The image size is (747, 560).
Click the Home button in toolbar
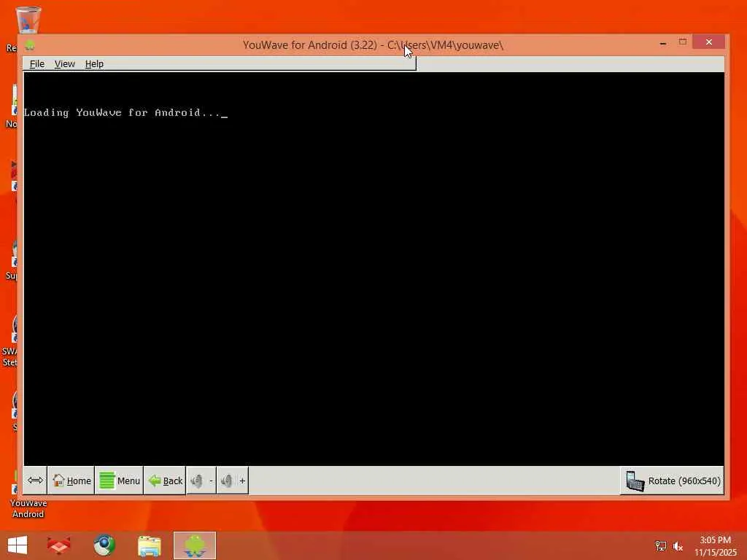[71, 481]
